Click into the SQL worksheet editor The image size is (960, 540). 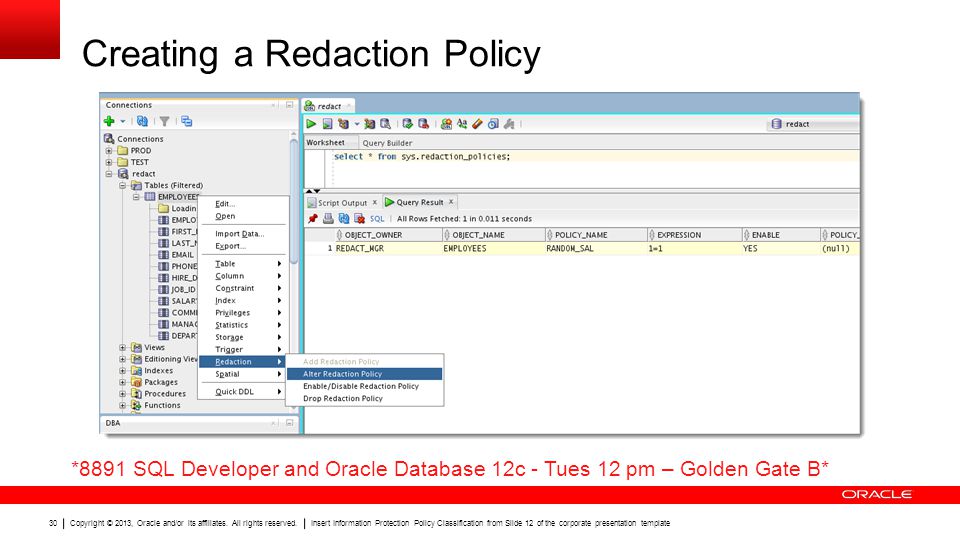pos(594,168)
